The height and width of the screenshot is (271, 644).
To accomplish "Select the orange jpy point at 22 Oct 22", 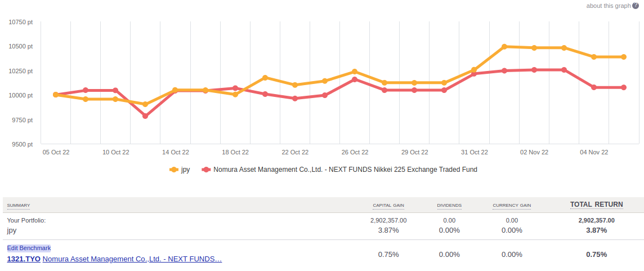I will [x=295, y=85].
